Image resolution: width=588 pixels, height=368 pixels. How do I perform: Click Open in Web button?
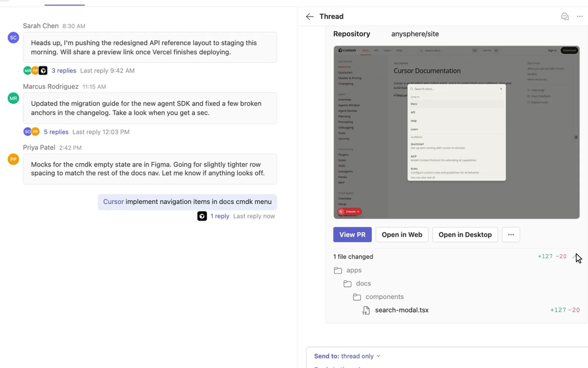point(402,235)
